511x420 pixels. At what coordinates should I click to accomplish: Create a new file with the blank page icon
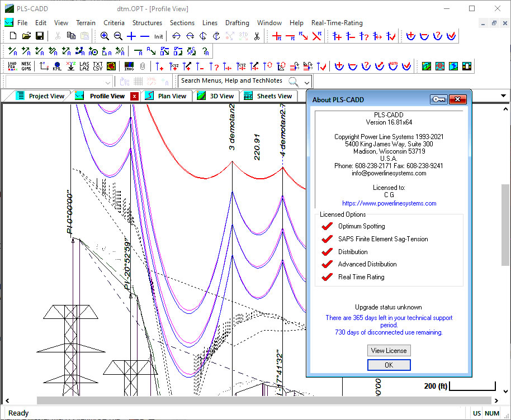point(13,36)
